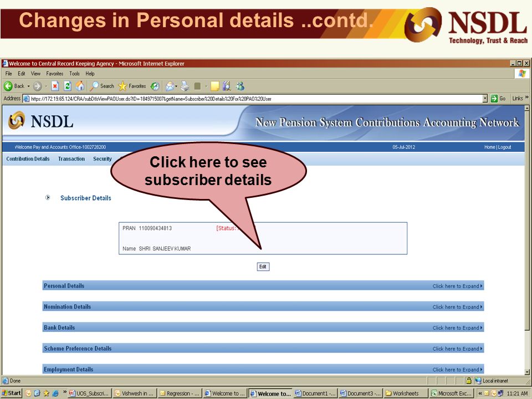Image resolution: width=532 pixels, height=399 pixels.
Task: Click the Refresh page icon
Action: [68, 86]
